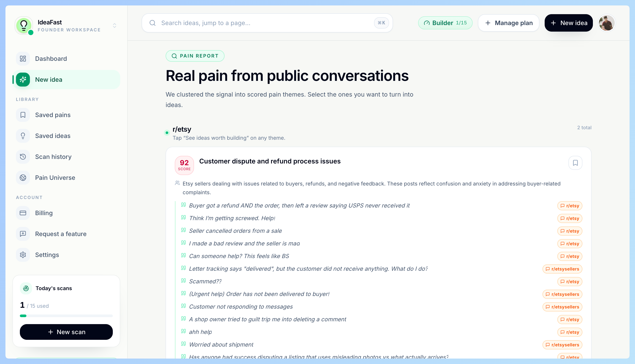635x364 pixels.
Task: Open the r/etsysellers tag on Worried about shipment
Action: [x=562, y=345]
